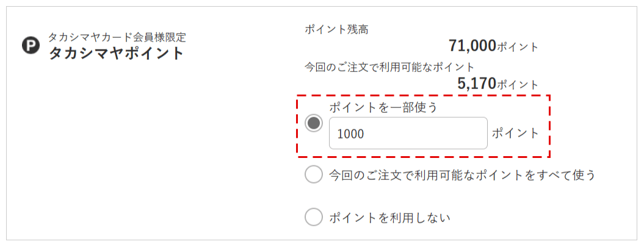Click the タカシマヤポイント heading
Image resolution: width=644 pixels, height=247 pixels.
(x=116, y=53)
